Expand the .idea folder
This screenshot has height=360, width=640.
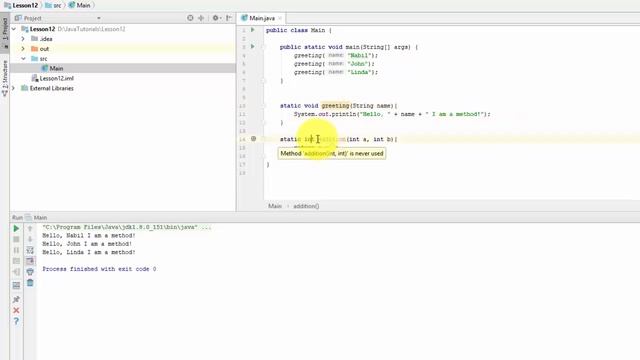pyautogui.click(x=23, y=39)
